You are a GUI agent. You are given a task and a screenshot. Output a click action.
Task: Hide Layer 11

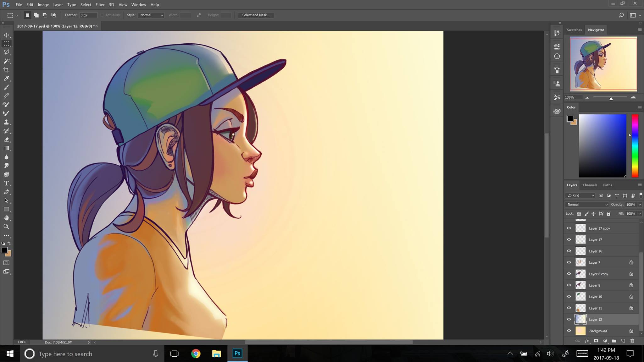[569, 308]
